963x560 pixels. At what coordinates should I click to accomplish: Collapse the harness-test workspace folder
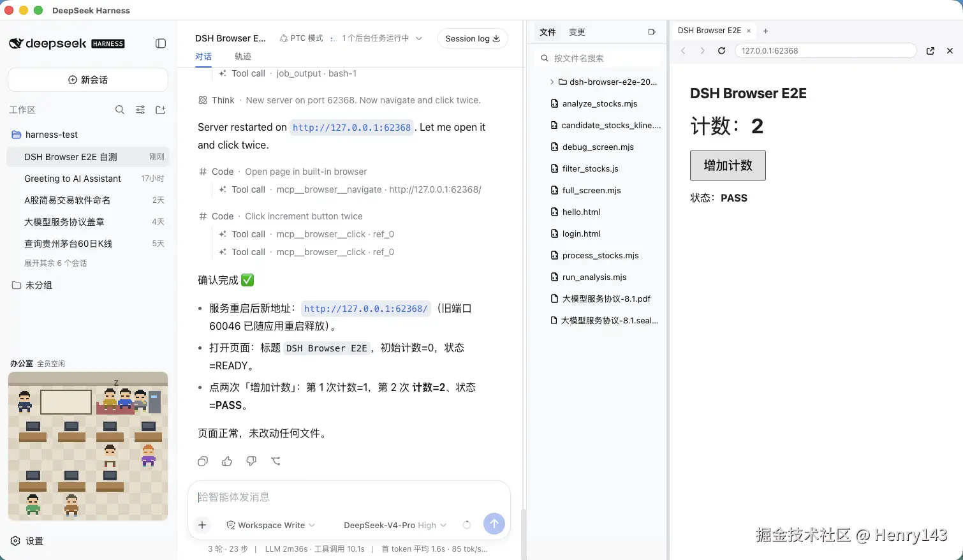click(x=88, y=135)
